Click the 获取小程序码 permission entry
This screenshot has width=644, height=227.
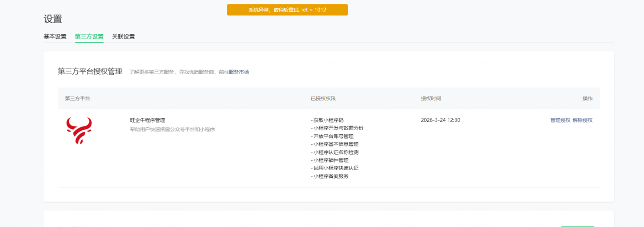click(x=327, y=120)
